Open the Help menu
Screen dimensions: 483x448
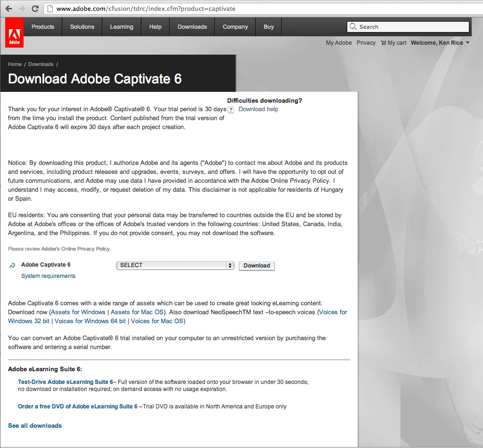pos(155,27)
